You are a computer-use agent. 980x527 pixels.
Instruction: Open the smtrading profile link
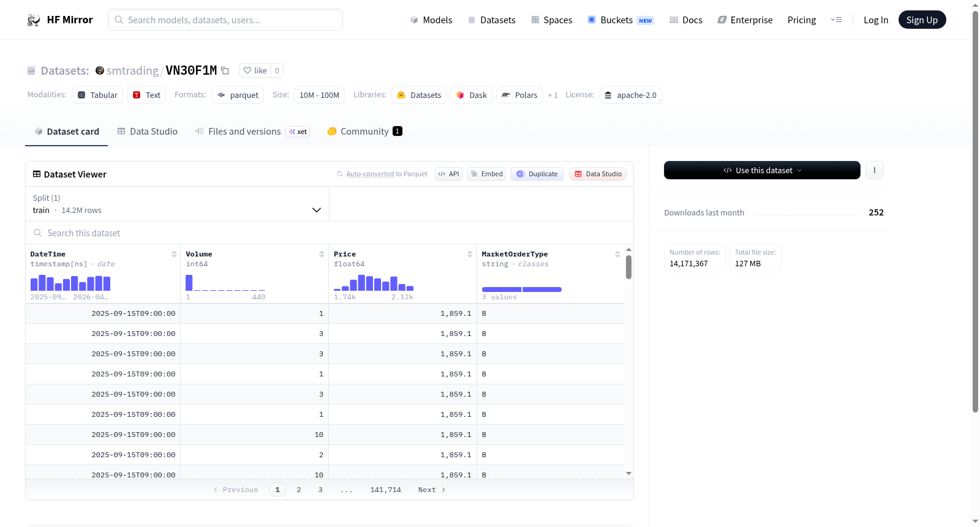(x=132, y=70)
